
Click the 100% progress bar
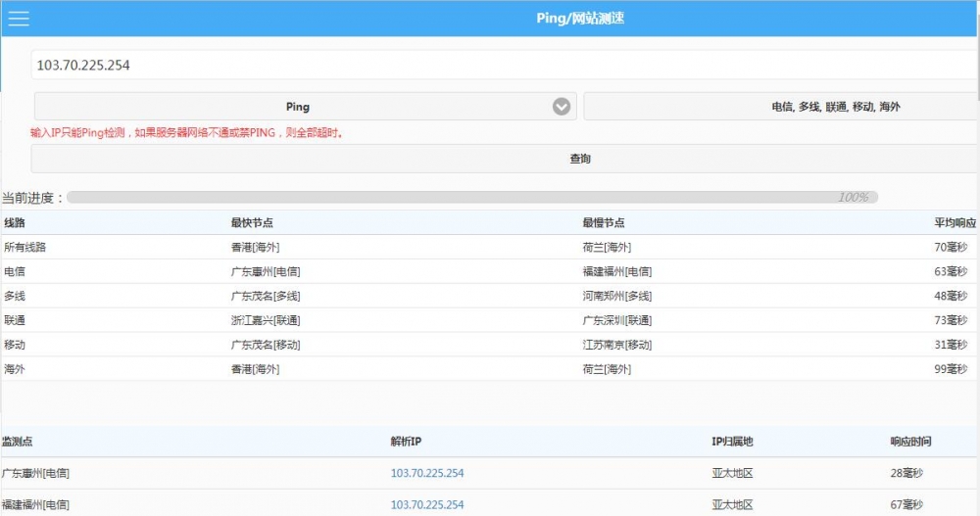click(472, 198)
